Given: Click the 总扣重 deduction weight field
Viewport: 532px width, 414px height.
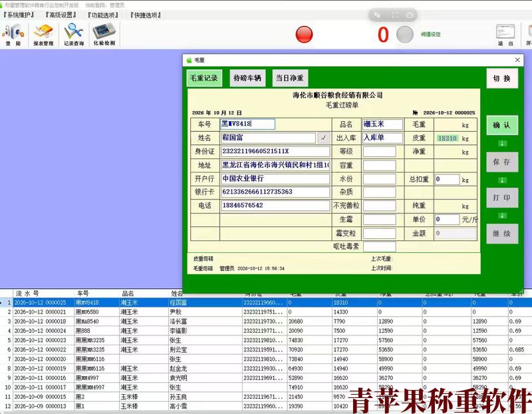Looking at the screenshot, I should click(447, 179).
